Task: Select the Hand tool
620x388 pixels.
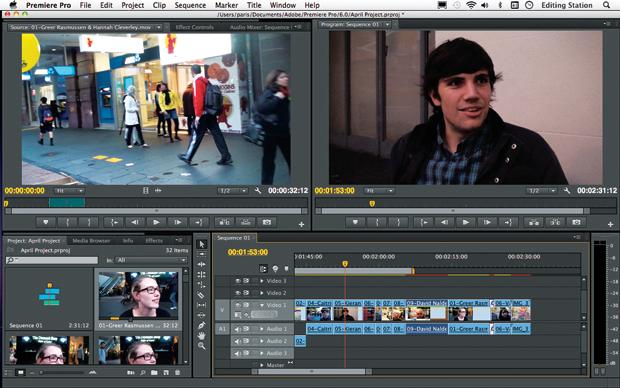Action: coord(201,336)
